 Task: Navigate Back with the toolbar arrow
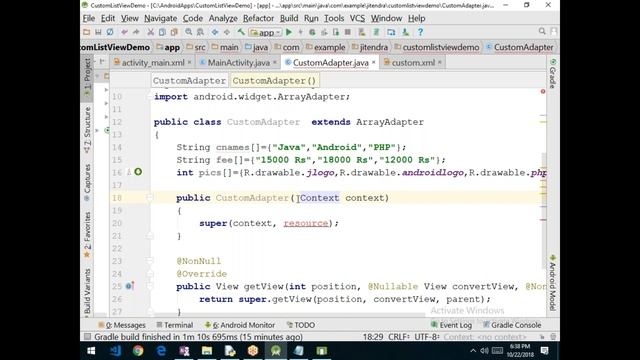[x=215, y=32]
